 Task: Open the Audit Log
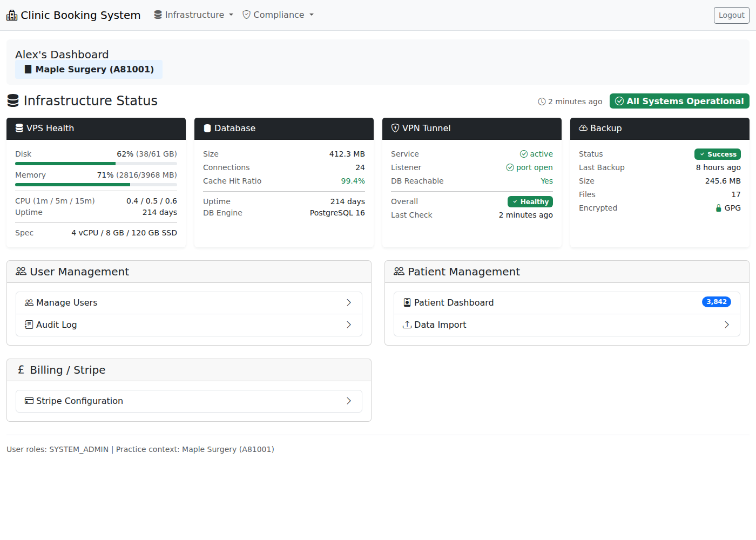coord(189,325)
